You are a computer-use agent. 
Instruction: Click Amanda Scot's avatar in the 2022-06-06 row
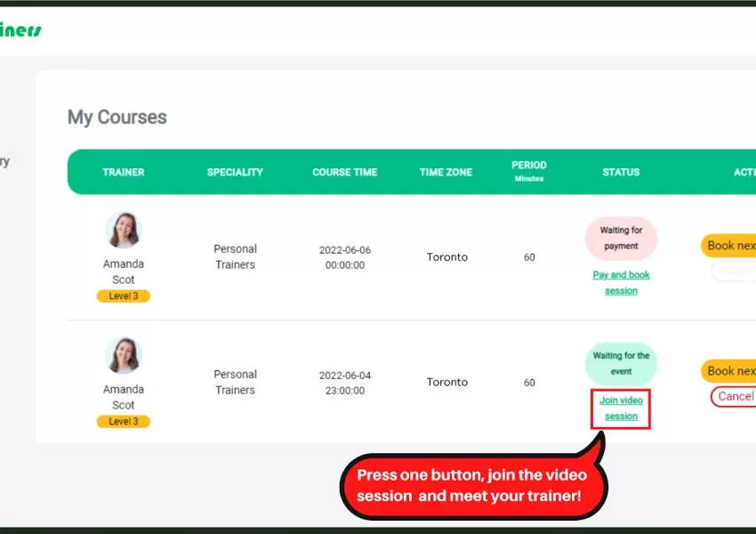tap(123, 230)
